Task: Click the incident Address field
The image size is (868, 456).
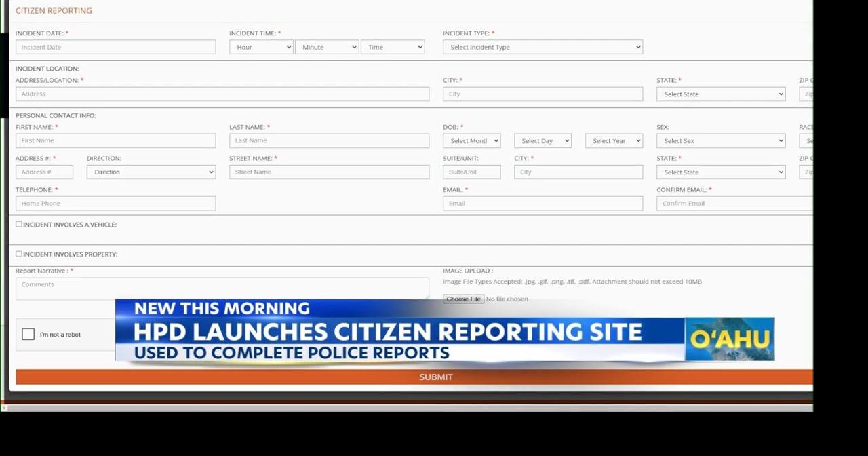Action: point(222,94)
